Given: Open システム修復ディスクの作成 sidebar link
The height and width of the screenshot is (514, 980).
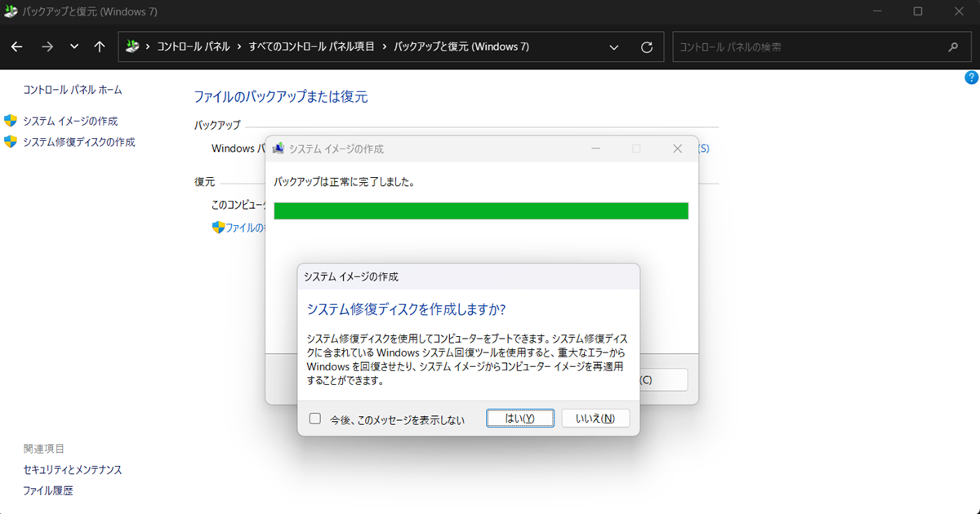Looking at the screenshot, I should (x=79, y=142).
